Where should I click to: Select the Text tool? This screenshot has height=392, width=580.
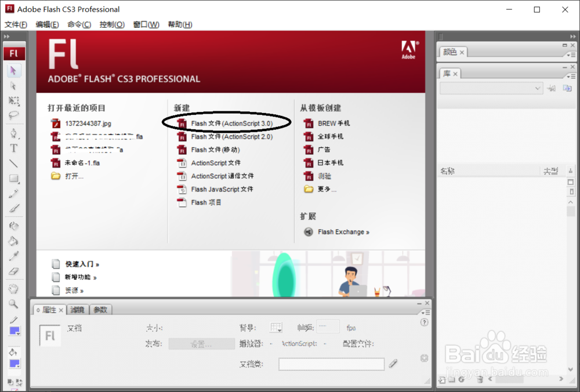click(x=14, y=148)
